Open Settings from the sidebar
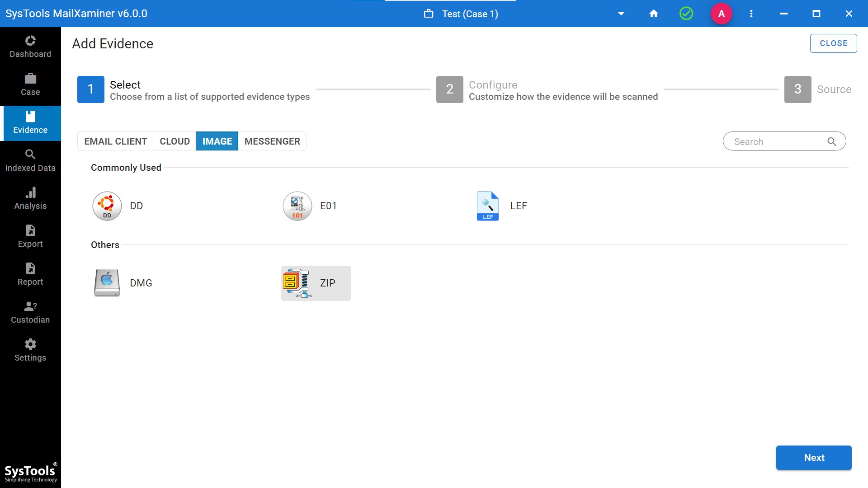Viewport: 868px width, 488px height. (x=30, y=350)
